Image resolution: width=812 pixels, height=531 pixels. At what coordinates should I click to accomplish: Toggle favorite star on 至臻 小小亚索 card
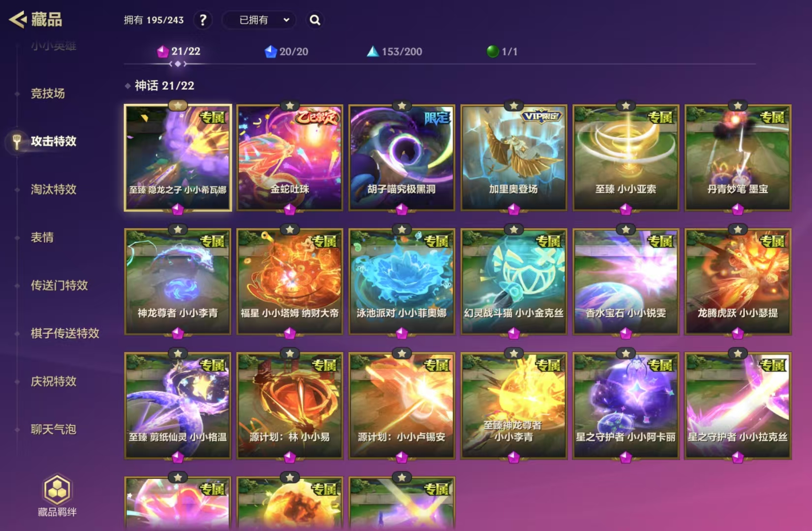[626, 106]
